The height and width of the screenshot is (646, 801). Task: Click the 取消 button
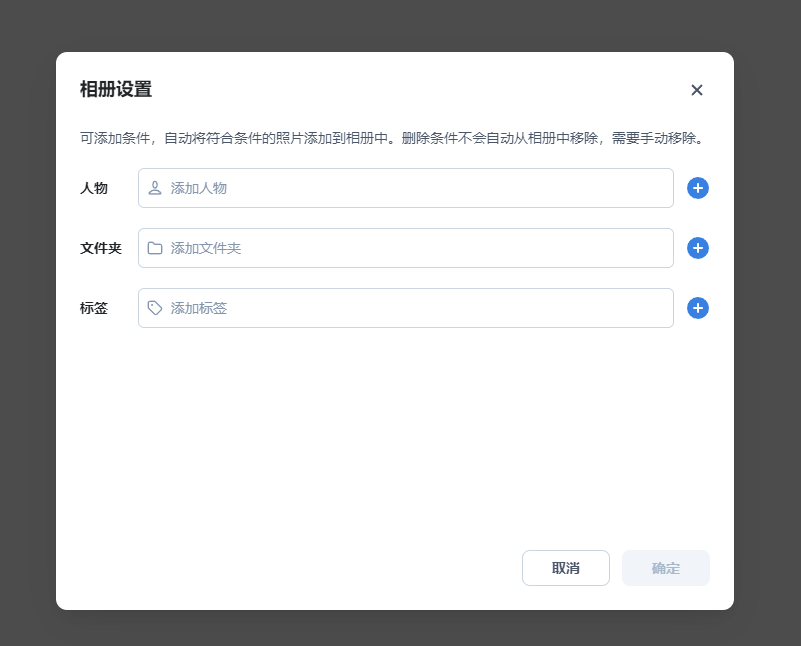[x=566, y=568]
